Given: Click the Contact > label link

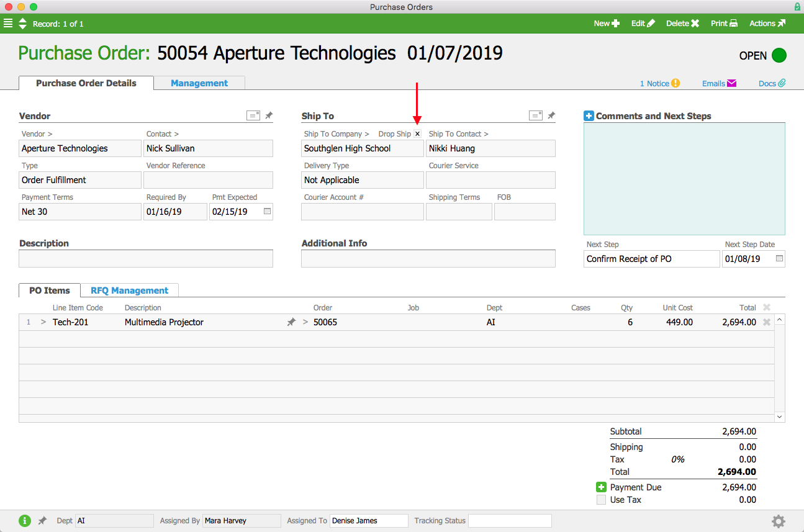Looking at the screenshot, I should point(163,134).
